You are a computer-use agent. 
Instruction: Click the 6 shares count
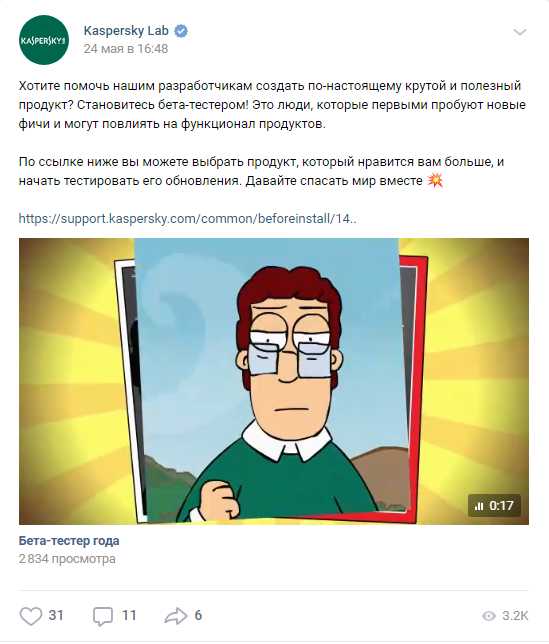pos(198,616)
